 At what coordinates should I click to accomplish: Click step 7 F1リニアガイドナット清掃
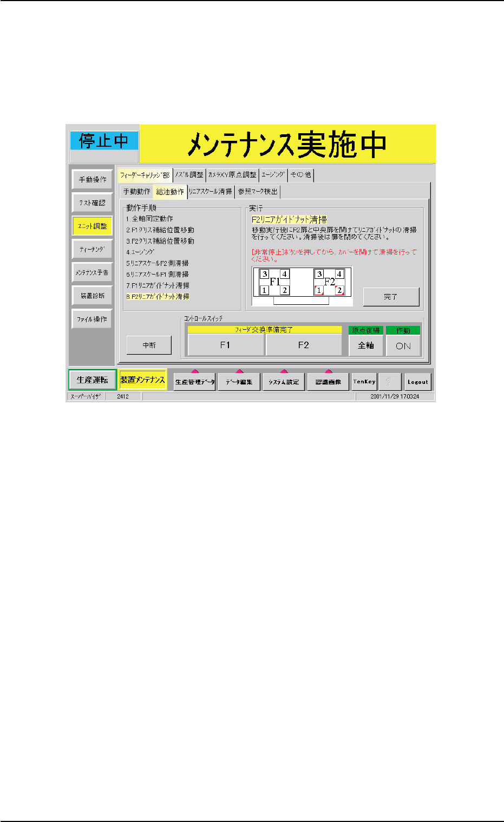[x=158, y=285]
